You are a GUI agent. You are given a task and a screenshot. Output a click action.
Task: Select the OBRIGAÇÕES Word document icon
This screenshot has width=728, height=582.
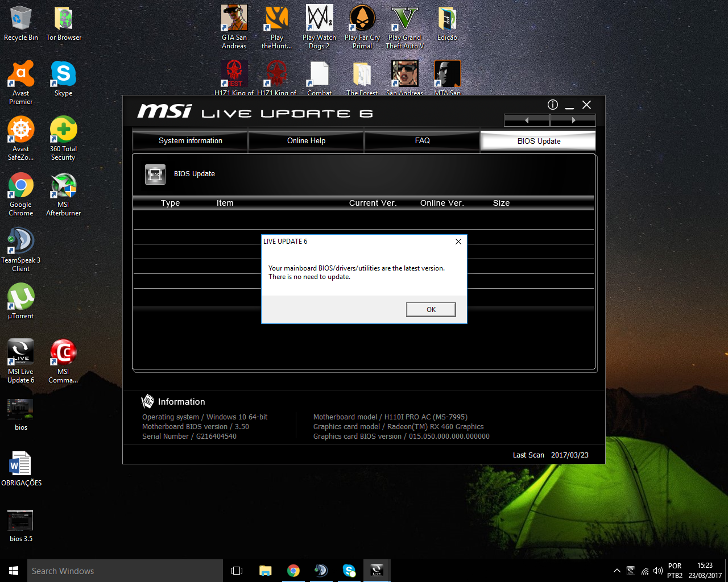click(21, 469)
